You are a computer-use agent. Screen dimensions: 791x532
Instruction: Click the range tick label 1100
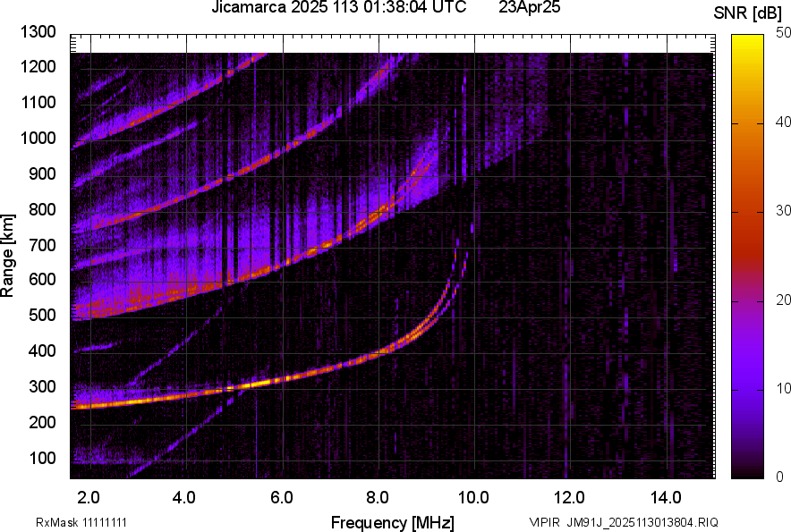(x=38, y=102)
